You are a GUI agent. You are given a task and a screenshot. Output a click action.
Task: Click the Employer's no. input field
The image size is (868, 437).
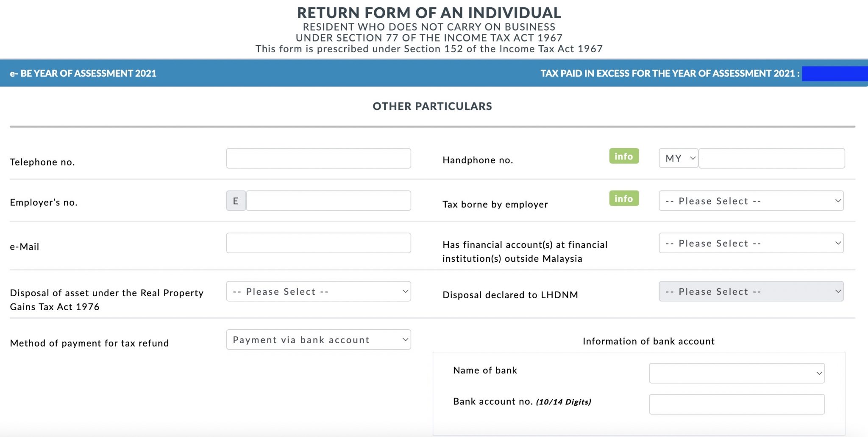[x=328, y=200]
